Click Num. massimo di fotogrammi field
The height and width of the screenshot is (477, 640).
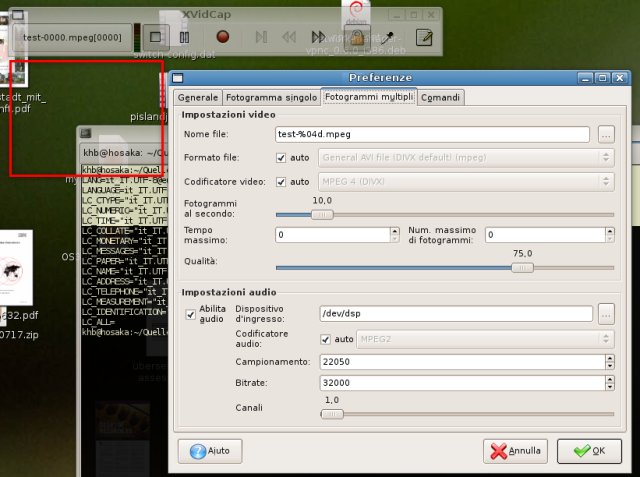545,235
